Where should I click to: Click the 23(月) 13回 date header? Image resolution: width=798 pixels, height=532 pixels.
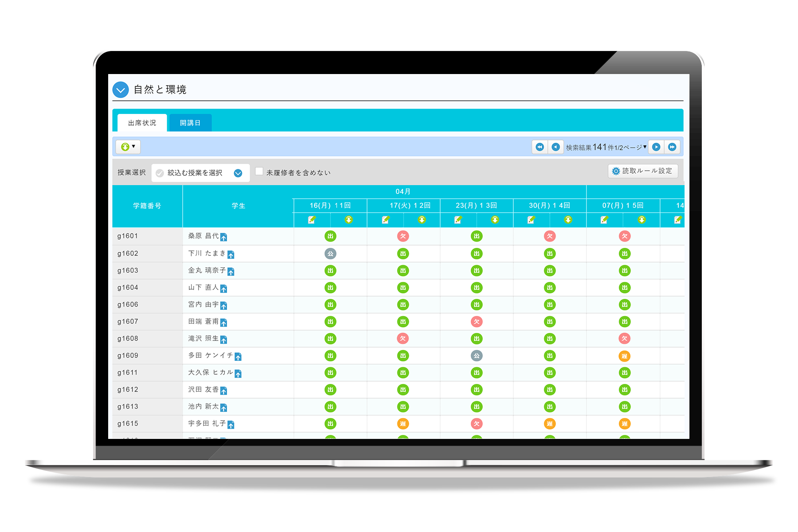pos(477,206)
